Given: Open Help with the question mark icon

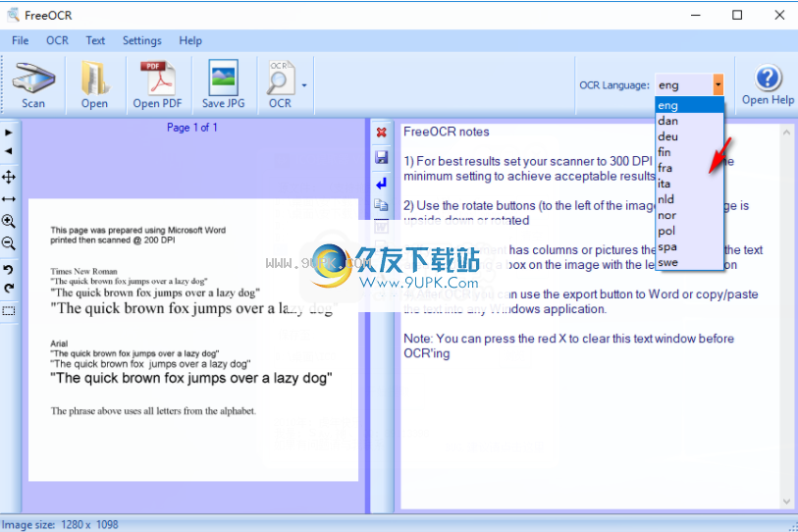Looking at the screenshot, I should (768, 78).
